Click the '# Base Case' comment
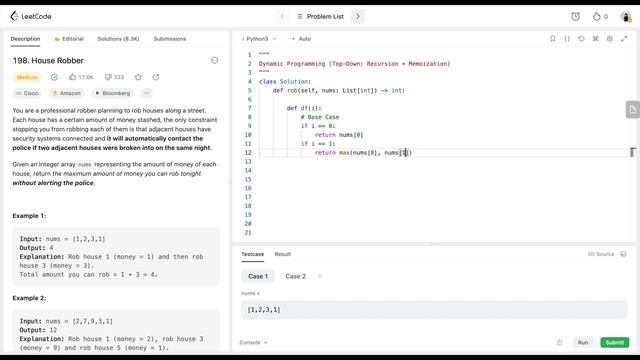The width and height of the screenshot is (640, 360). 320,117
